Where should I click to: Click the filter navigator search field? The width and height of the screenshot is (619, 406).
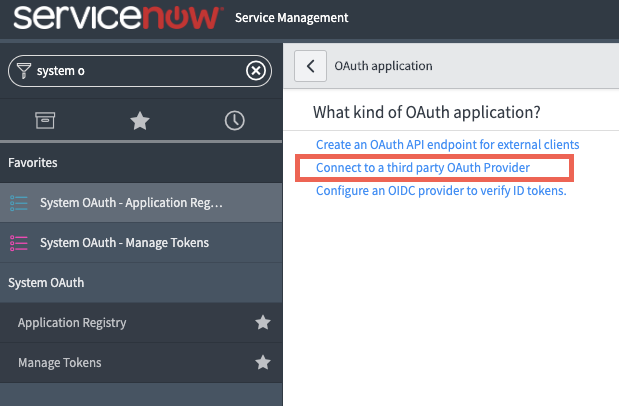(x=140, y=71)
